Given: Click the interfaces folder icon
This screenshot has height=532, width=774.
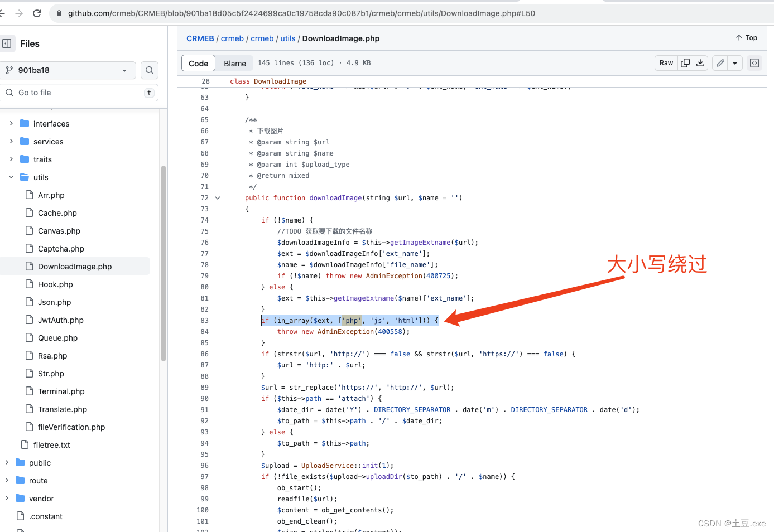Looking at the screenshot, I should click(25, 124).
